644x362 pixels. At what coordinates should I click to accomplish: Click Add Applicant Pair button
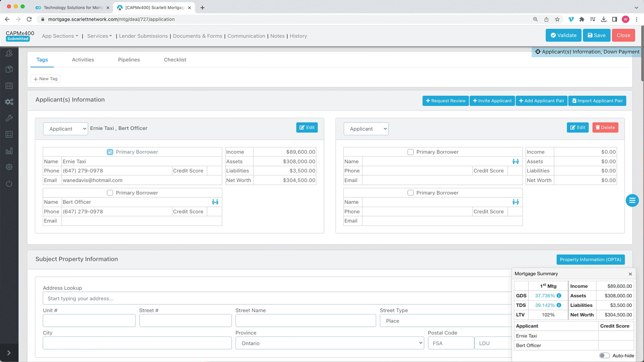pyautogui.click(x=541, y=101)
